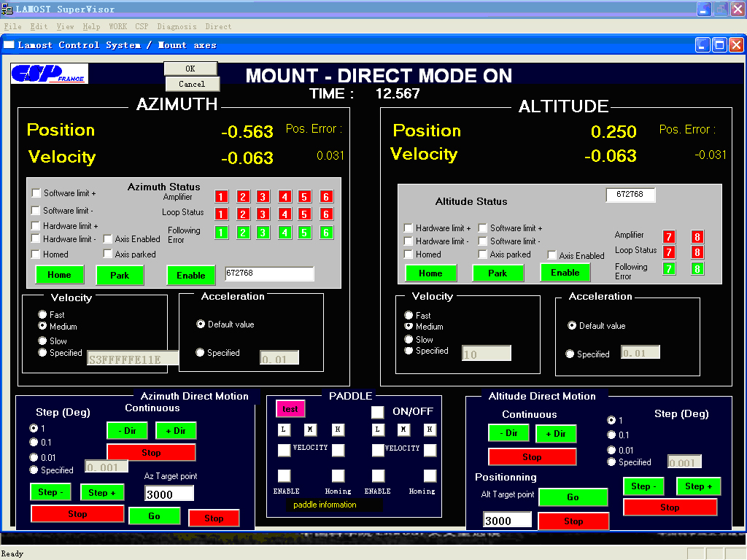Open the Diagnosis menu
This screenshot has height=560, width=747.
(177, 27)
